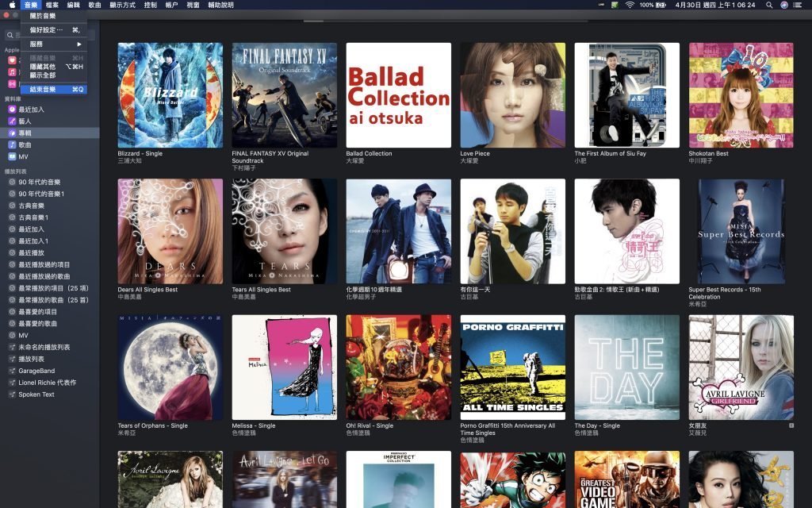Open Notification Center list icon
The width and height of the screenshot is (812, 508).
coord(798,5)
